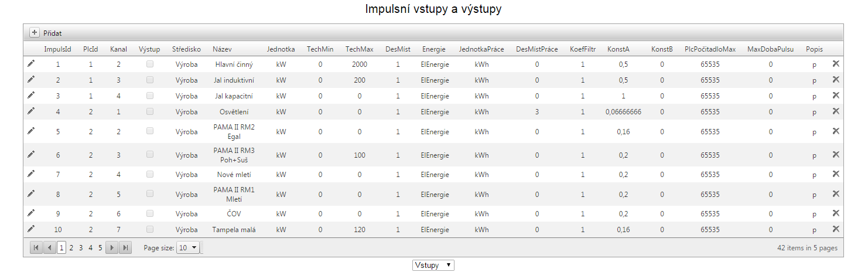
Task: Open the Vstupy dropdown below the grid
Action: (433, 265)
